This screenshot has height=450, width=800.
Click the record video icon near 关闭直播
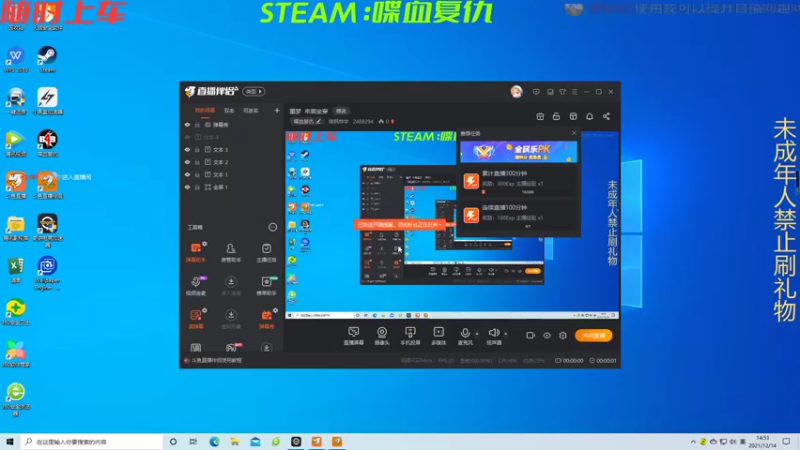(530, 335)
